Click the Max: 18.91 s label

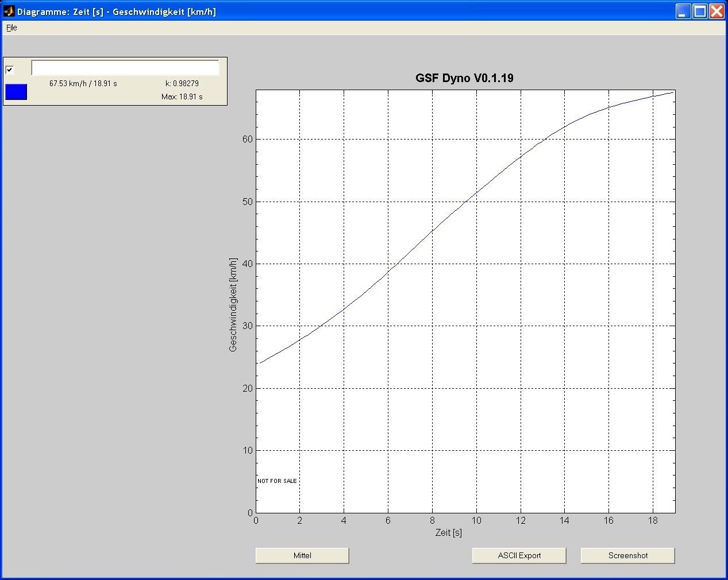click(x=182, y=96)
